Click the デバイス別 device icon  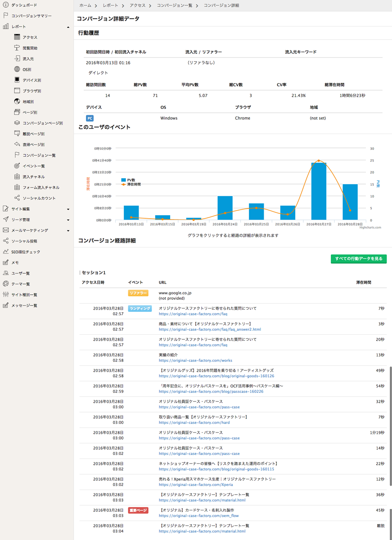(17, 80)
